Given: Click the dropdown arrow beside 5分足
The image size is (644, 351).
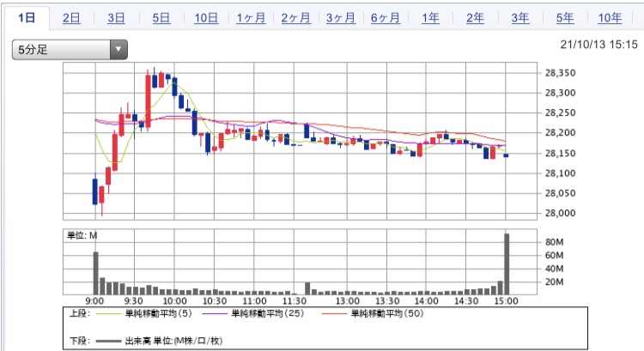Looking at the screenshot, I should click(118, 50).
